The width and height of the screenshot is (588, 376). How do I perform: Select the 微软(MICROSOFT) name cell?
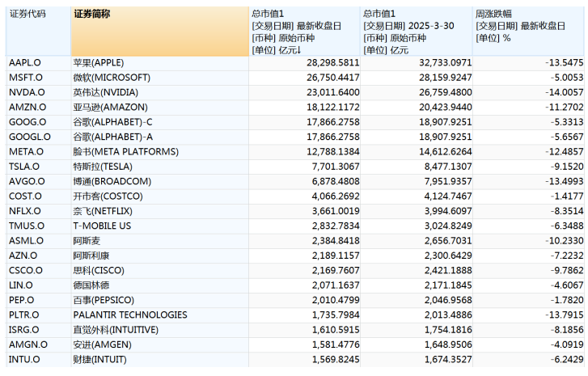click(x=112, y=78)
